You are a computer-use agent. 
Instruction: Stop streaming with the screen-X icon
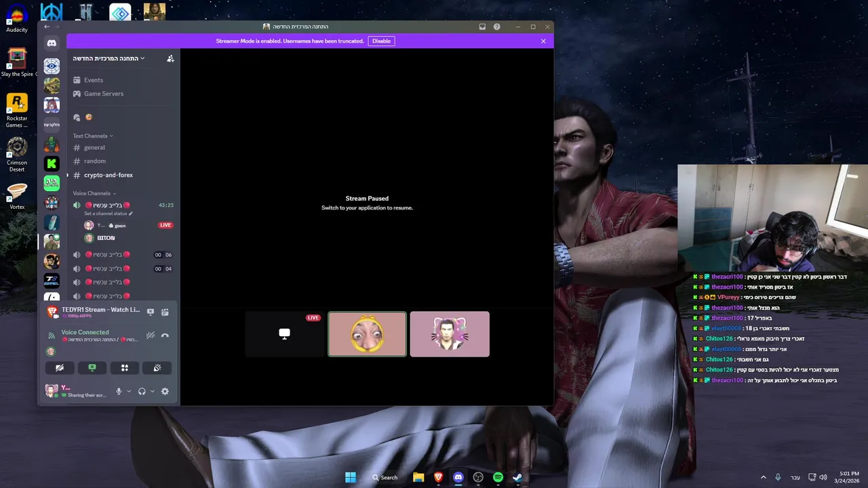pyautogui.click(x=151, y=312)
